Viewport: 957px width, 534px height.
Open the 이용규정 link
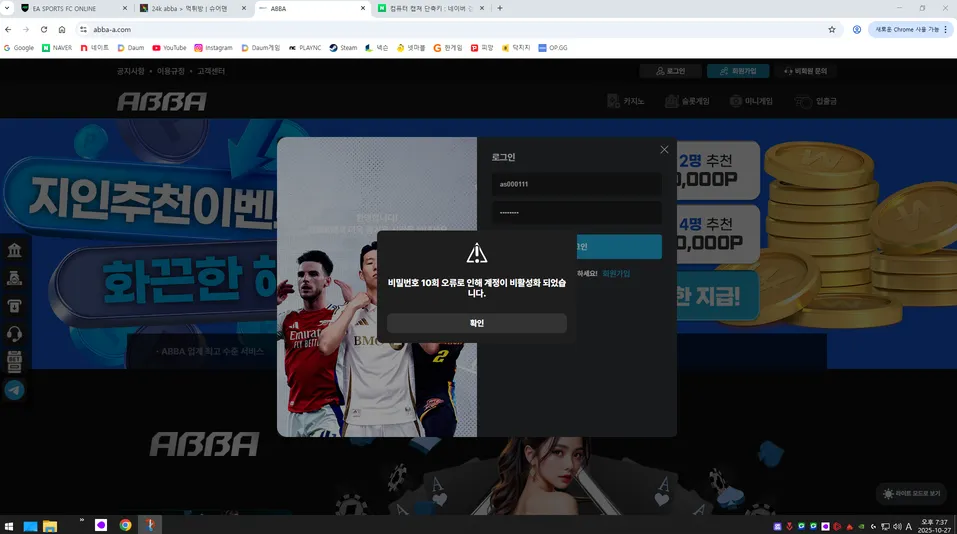[x=171, y=71]
